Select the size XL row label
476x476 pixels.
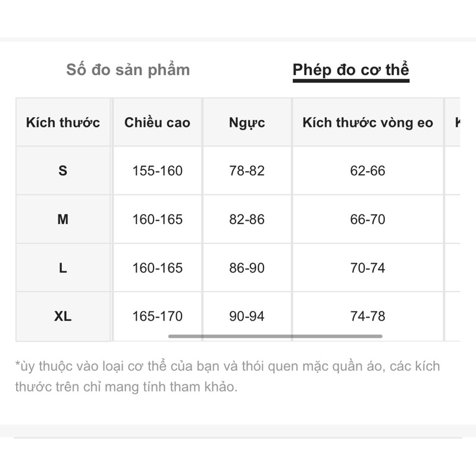(x=63, y=316)
